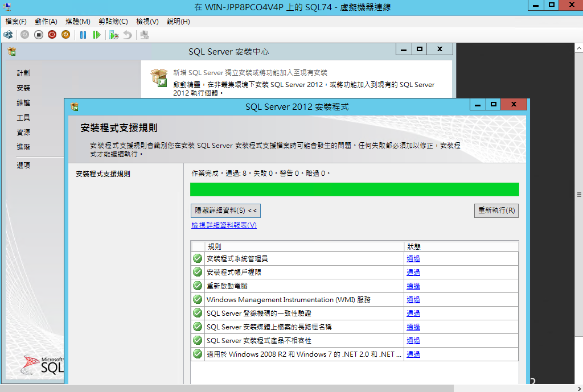Click the 規則 column header
This screenshot has width=583, height=392.
coord(304,246)
